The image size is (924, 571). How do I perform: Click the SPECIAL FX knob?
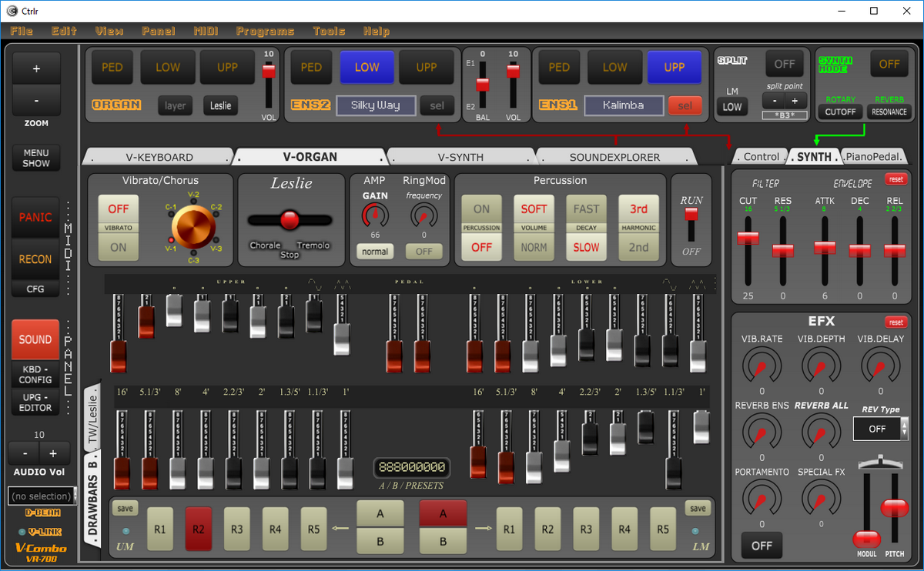pos(820,499)
